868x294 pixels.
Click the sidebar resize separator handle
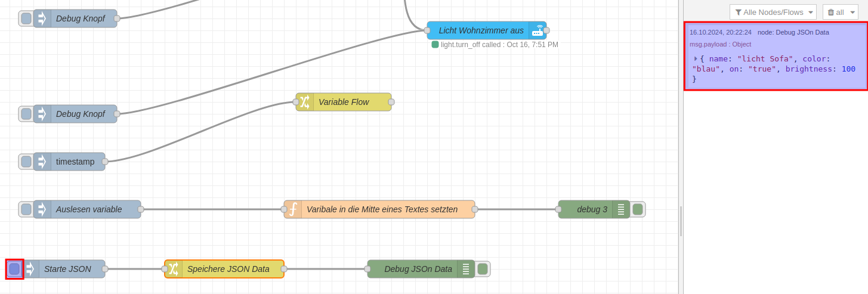(x=681, y=221)
